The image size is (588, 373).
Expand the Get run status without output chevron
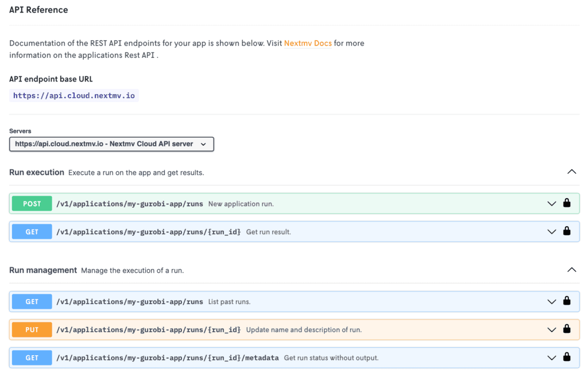click(x=551, y=358)
